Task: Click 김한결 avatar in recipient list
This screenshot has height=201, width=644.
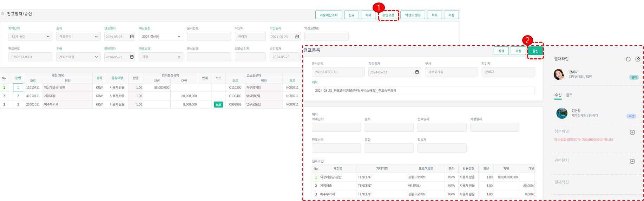Action: tap(562, 113)
